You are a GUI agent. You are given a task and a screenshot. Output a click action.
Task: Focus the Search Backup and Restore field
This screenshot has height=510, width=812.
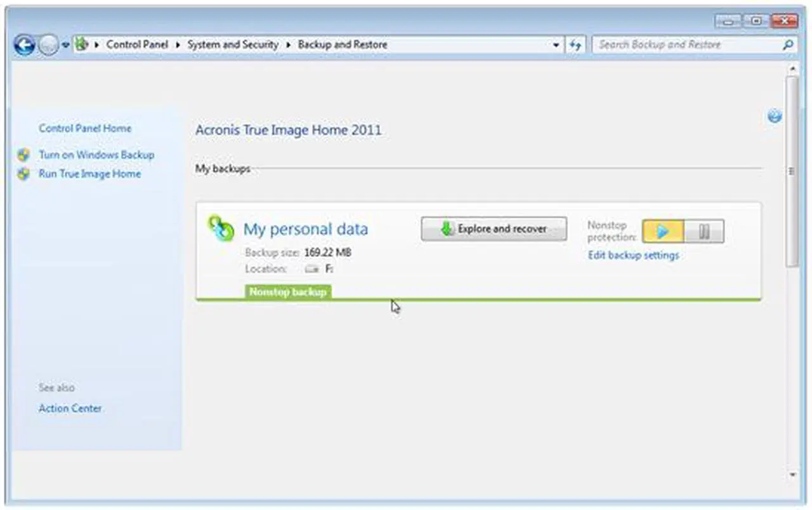[x=687, y=45]
